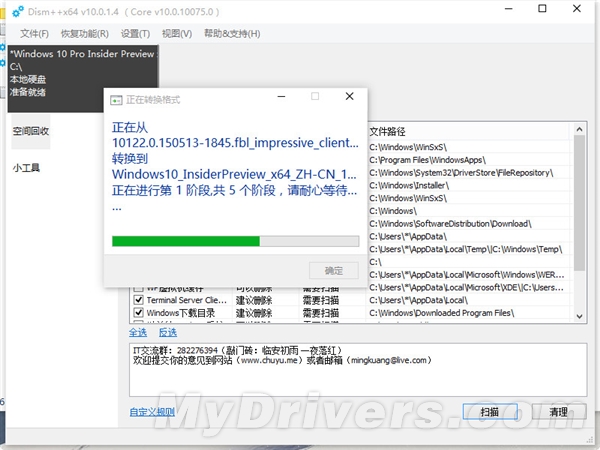This screenshot has width=600, height=450.
Task: Click the Dism++ gear icon in title bar
Action: (18, 12)
